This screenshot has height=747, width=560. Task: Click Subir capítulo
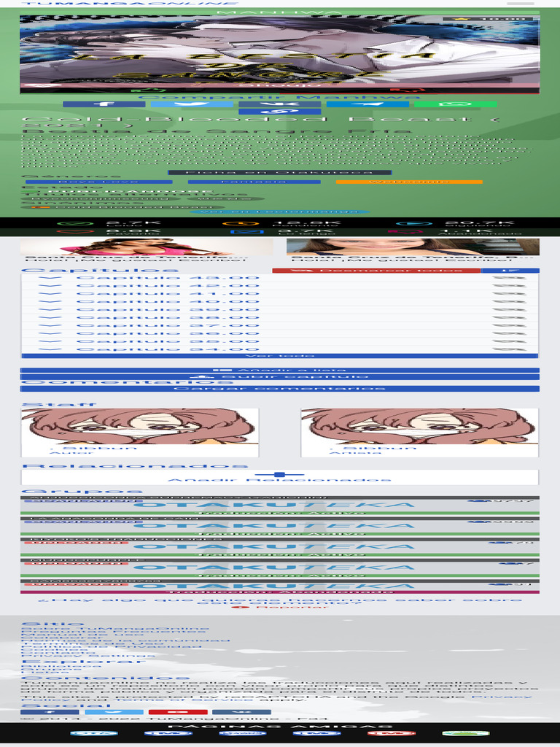coord(279,377)
